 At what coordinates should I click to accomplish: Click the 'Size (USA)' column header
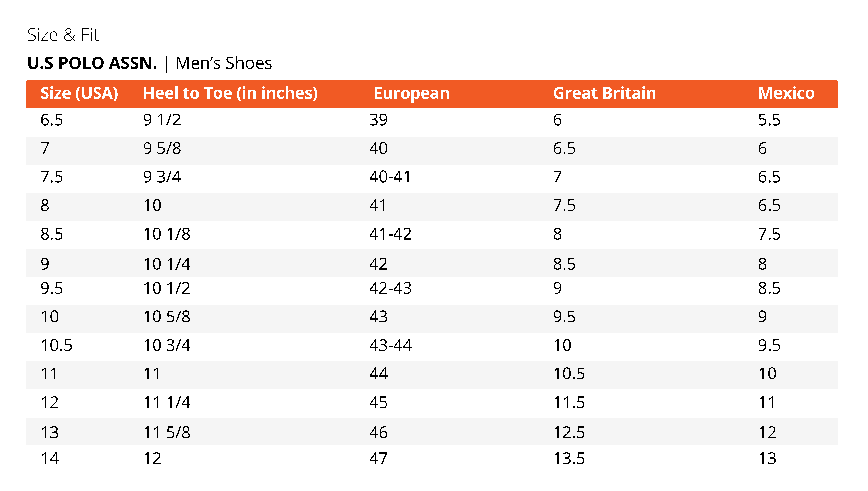point(79,93)
